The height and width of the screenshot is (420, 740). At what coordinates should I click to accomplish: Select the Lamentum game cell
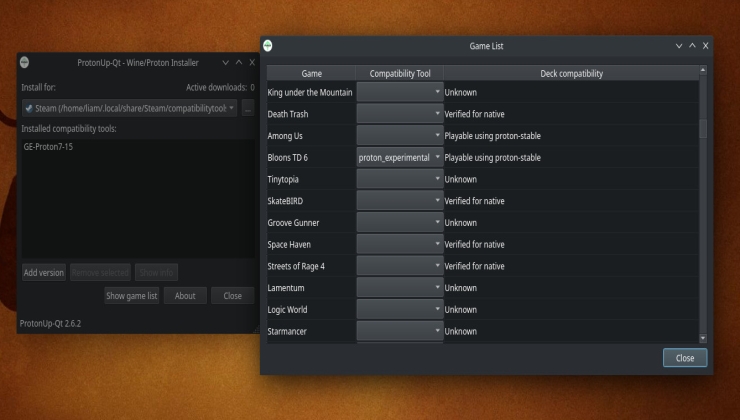click(311, 287)
